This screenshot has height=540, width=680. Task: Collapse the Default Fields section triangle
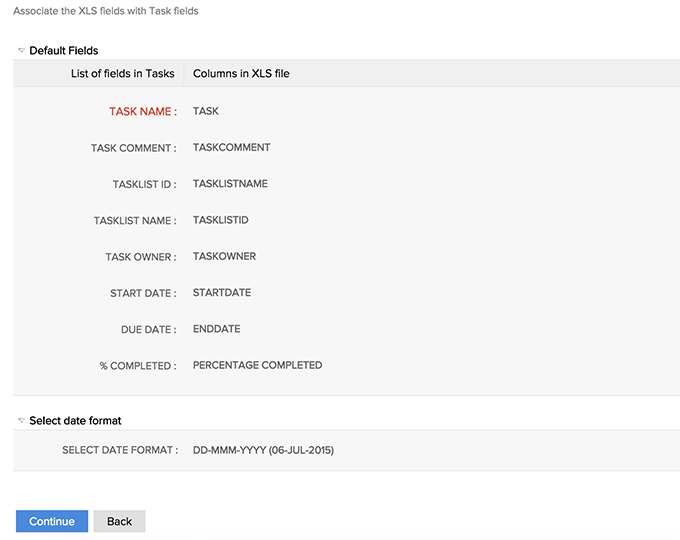(x=21, y=50)
